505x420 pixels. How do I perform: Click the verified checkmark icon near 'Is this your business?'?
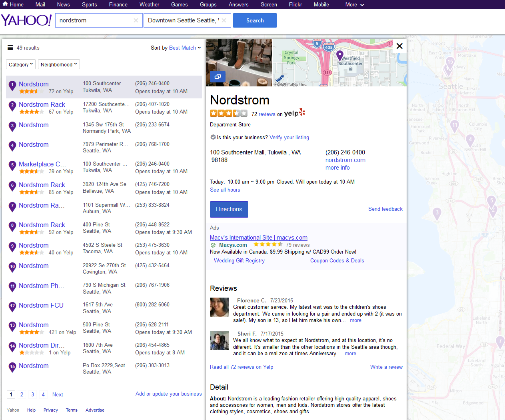[x=213, y=137]
